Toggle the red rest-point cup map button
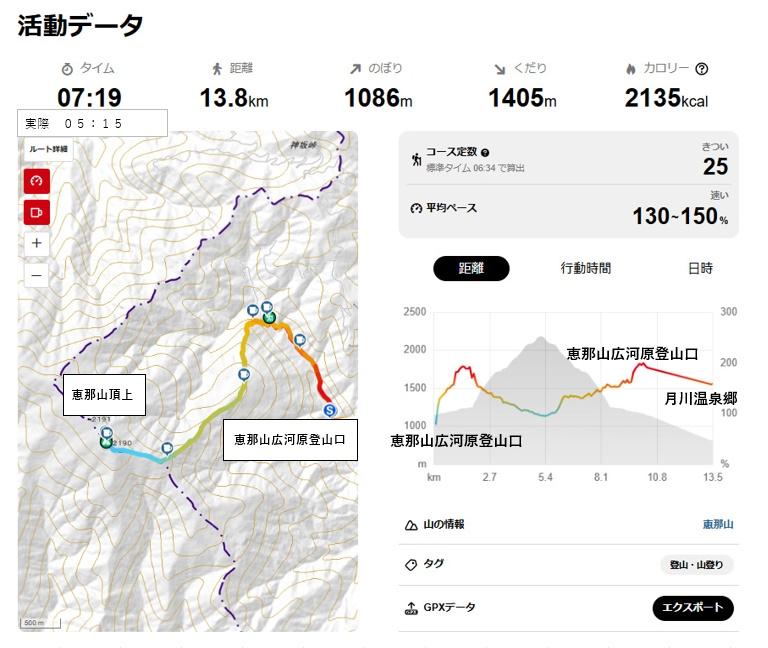768x648 pixels. (37, 212)
